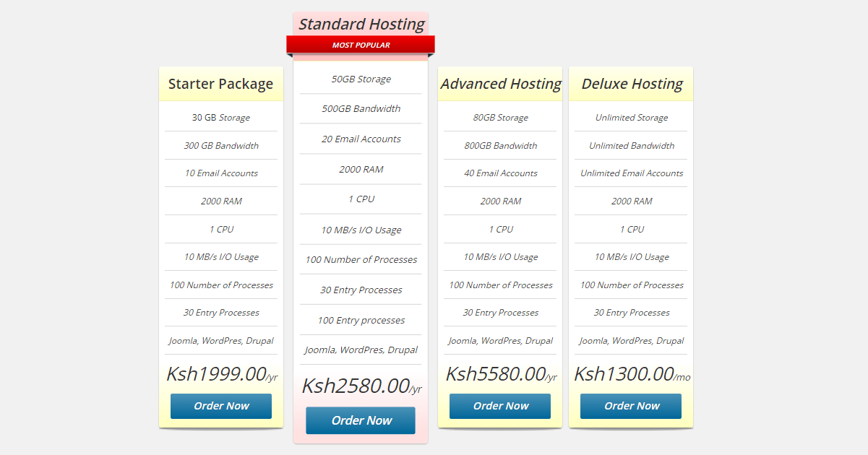The height and width of the screenshot is (455, 868).
Task: Select the Ksh2580.00 yearly price
Action: pyautogui.click(x=361, y=386)
